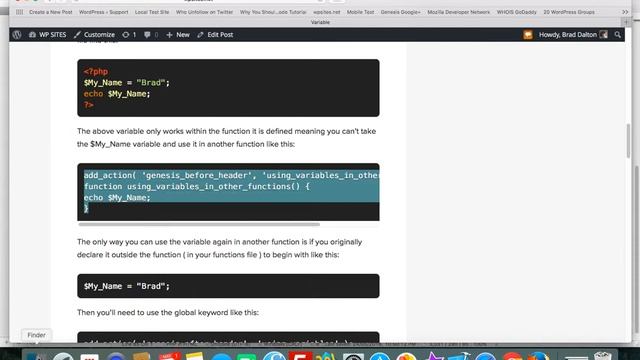Image resolution: width=640 pixels, height=360 pixels.
Task: Click the paragraph starting 'The only way you can use'
Action: click(x=220, y=248)
